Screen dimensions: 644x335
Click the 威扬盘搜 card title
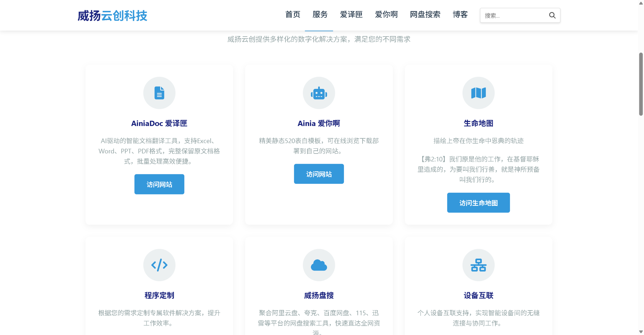coord(319,295)
